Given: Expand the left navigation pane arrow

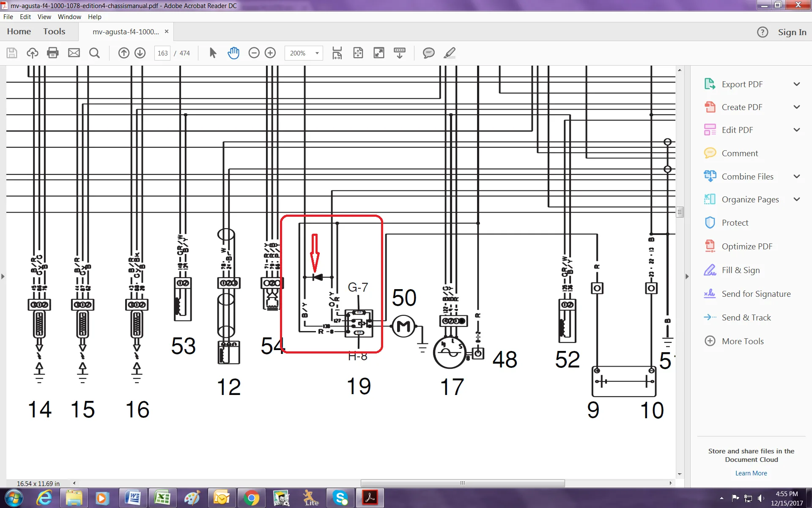Looking at the screenshot, I should tap(3, 276).
